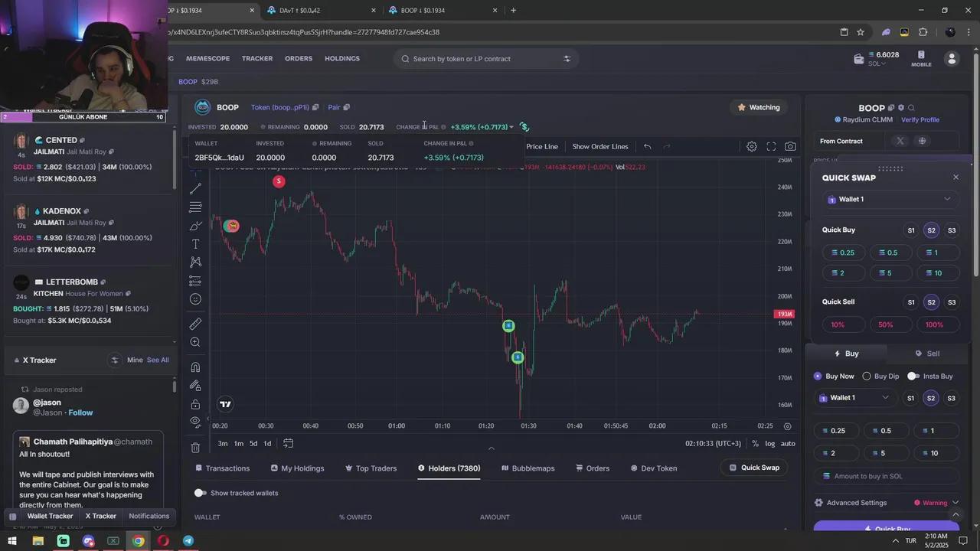Screen dimensions: 980x551
Task: Toggle percent scale on chart
Action: [x=755, y=444]
